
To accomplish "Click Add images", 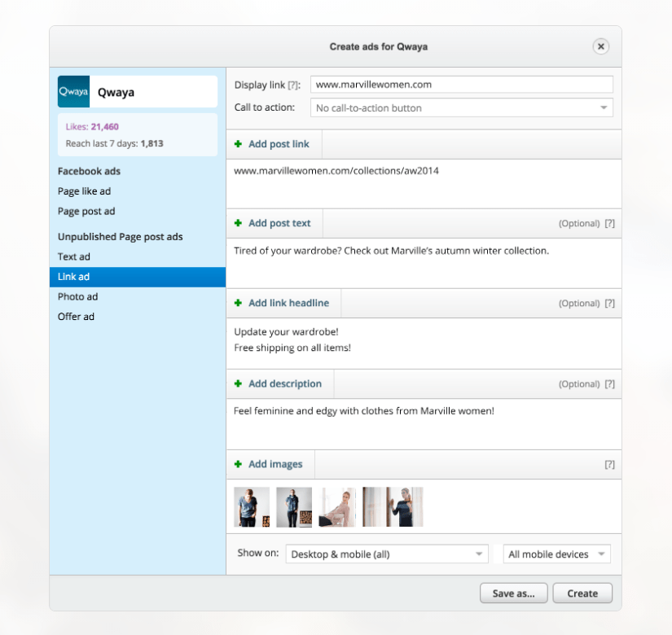I will tap(275, 464).
